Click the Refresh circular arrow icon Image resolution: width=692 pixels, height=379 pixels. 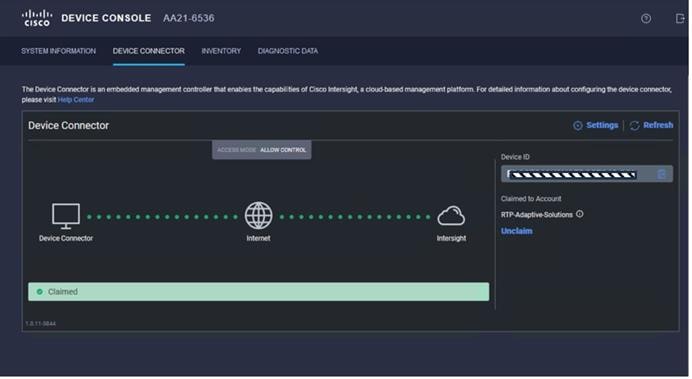635,126
